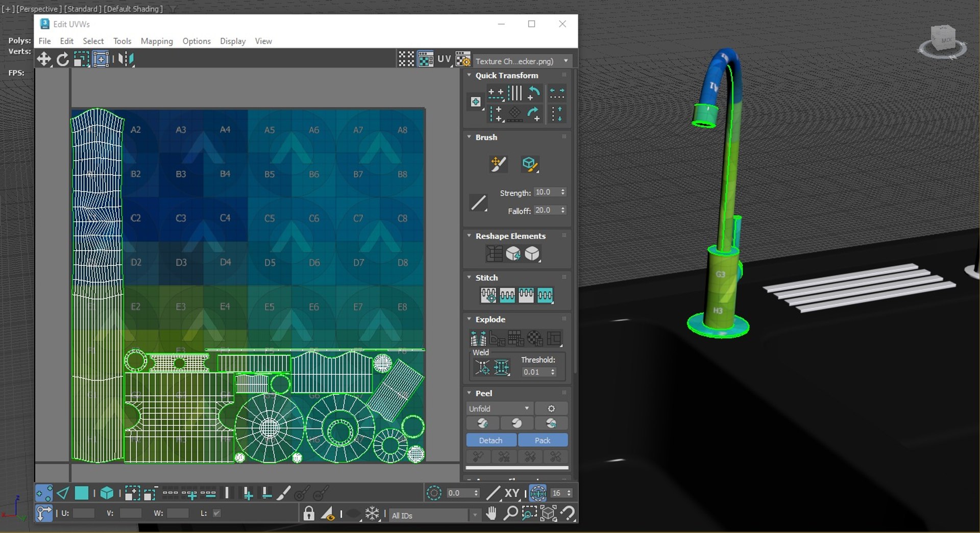The height and width of the screenshot is (533, 980).
Task: Toggle Polygon sub-object mode
Action: pyautogui.click(x=82, y=493)
